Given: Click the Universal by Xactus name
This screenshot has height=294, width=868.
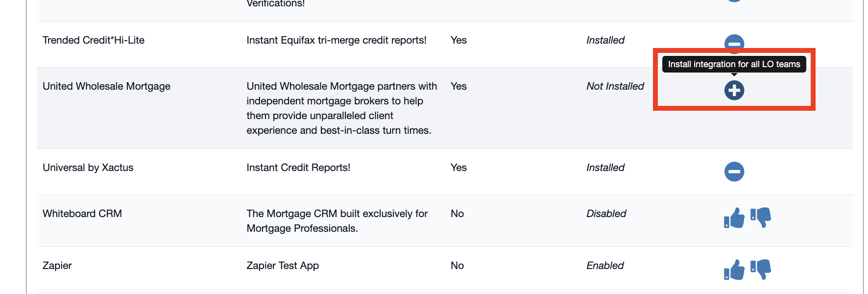Looking at the screenshot, I should pos(88,168).
